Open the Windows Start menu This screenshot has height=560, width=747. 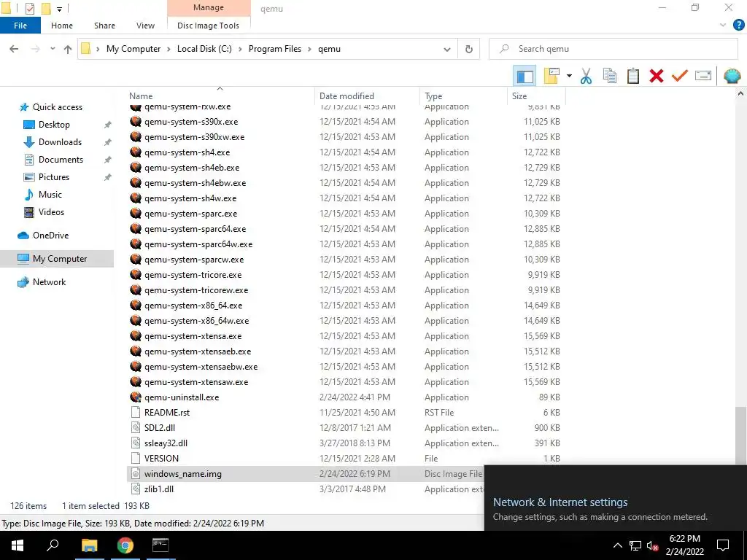tap(18, 545)
